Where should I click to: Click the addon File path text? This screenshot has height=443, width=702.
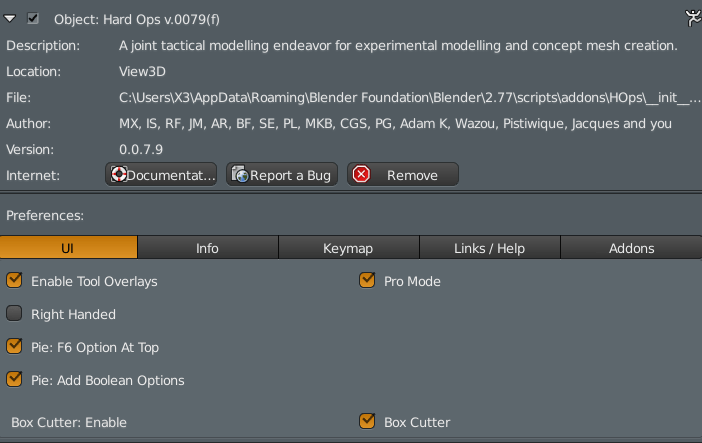pos(409,98)
